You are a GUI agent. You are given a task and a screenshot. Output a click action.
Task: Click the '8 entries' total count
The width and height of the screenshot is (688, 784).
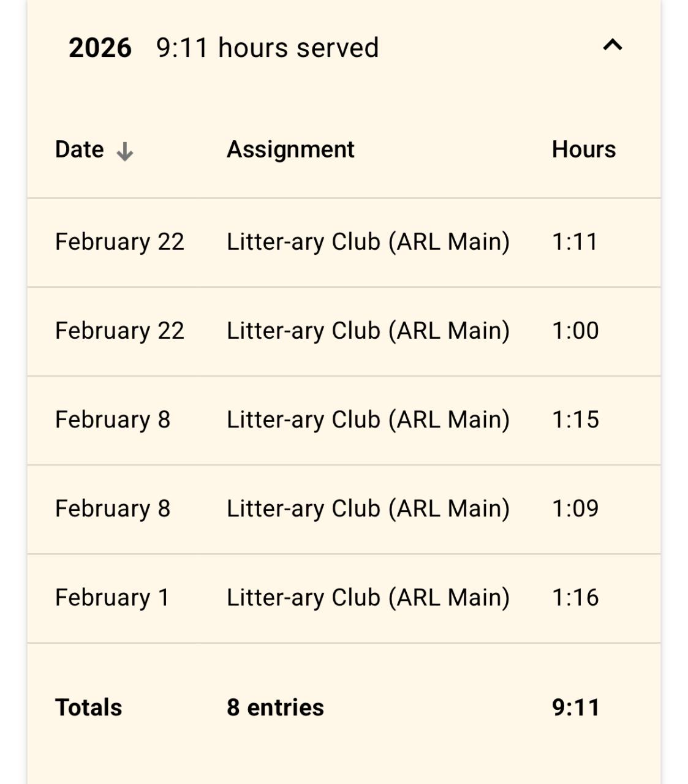(275, 707)
